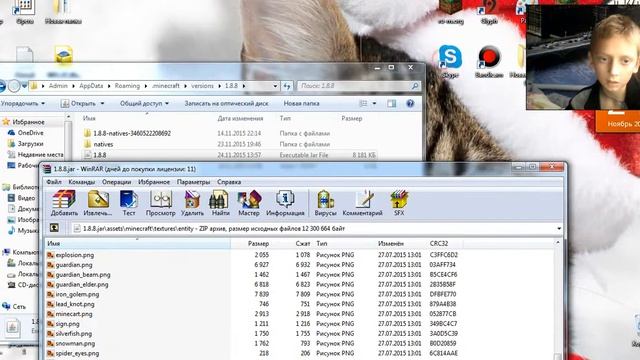Image resolution: width=640 pixels, height=360 pixels.
Task: Click WinRAR list scrollbar up arrow
Action: point(558,243)
